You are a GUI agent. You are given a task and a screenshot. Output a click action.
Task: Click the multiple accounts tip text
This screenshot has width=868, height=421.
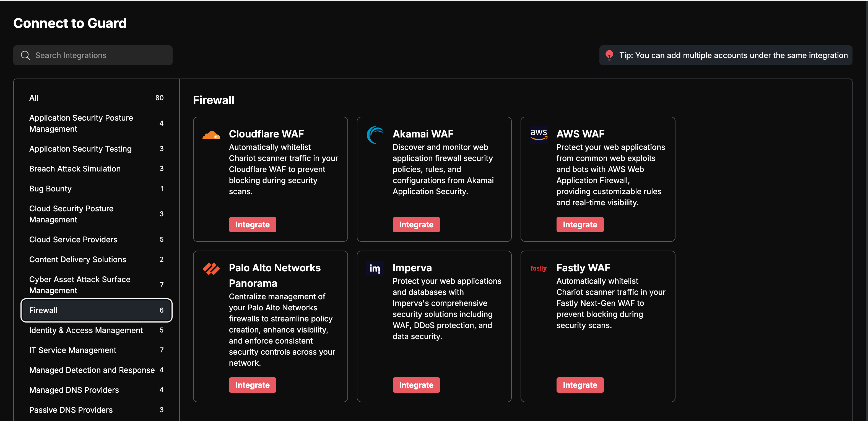click(x=733, y=55)
